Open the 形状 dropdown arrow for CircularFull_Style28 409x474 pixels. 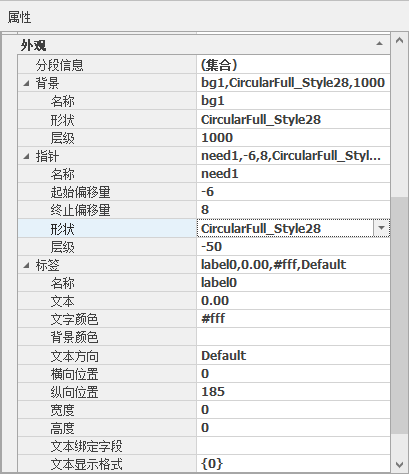pyautogui.click(x=382, y=228)
